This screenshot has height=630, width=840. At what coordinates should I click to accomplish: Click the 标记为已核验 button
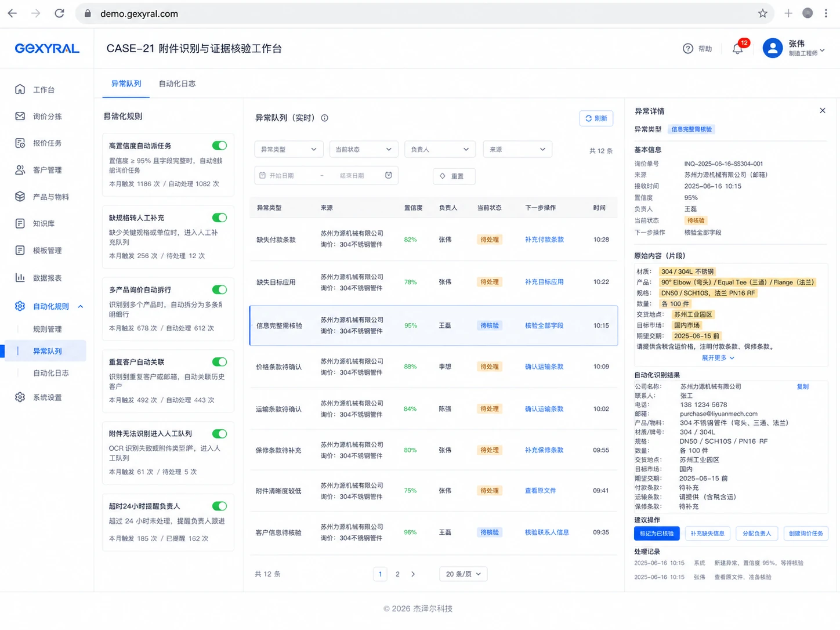point(657,533)
